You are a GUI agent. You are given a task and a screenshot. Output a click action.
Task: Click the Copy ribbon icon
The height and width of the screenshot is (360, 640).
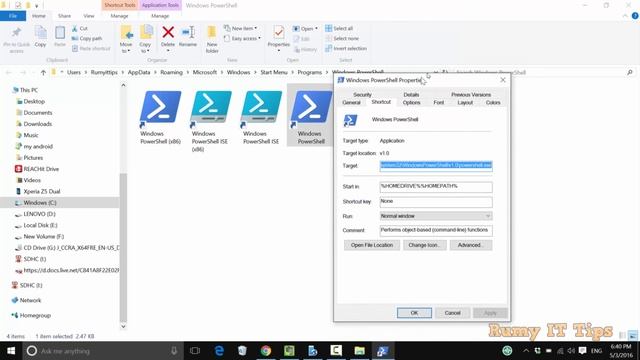40,33
